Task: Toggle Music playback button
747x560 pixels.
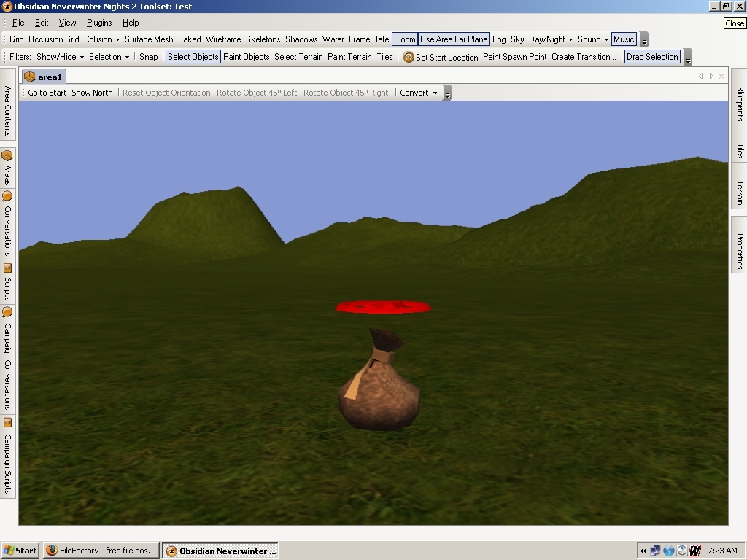Action: point(624,39)
